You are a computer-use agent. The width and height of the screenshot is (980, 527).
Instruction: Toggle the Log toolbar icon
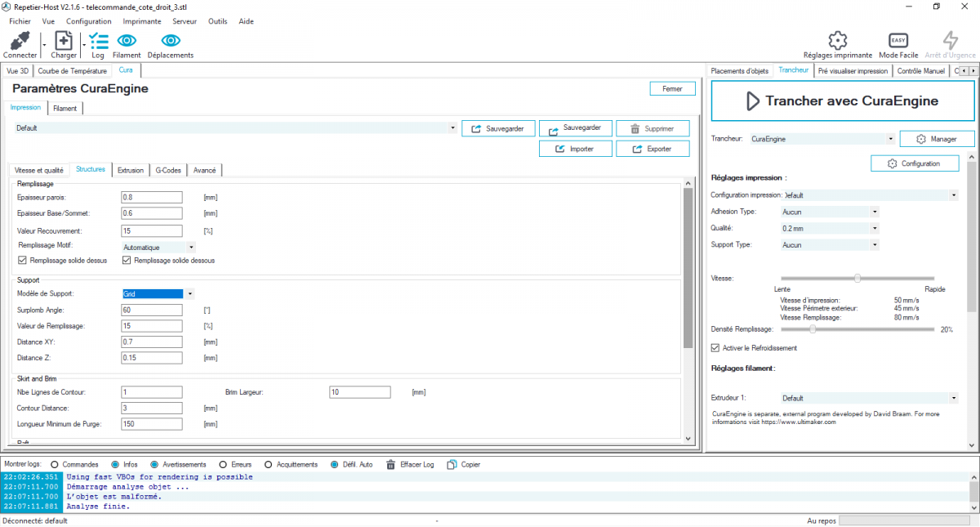click(98, 40)
